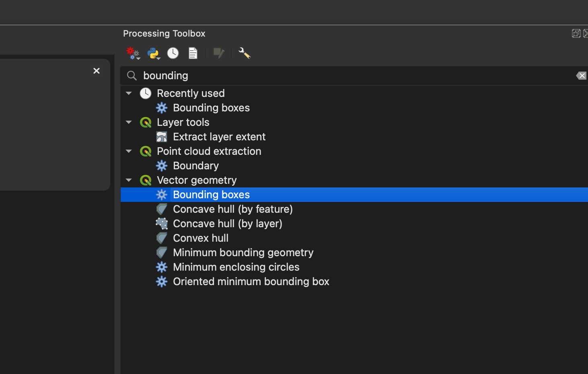The image size is (588, 374).
Task: Float the Processing Toolbox panel
Action: tap(576, 33)
